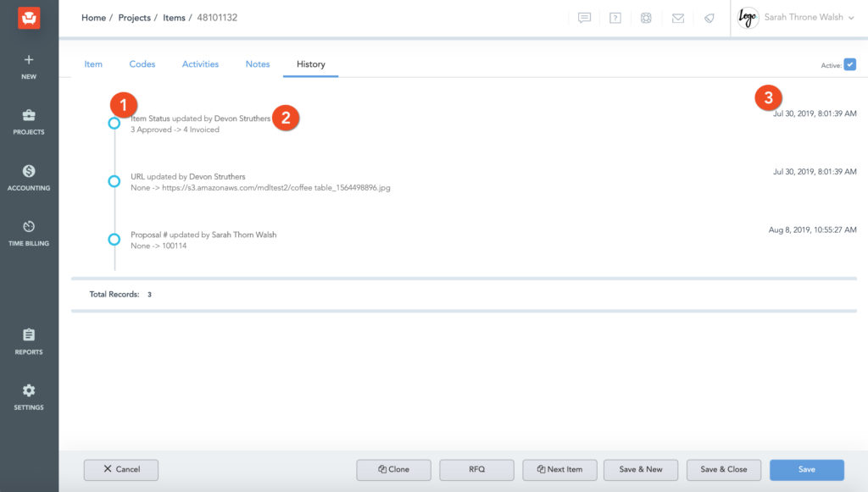Open Settings gear in the sidebar
The image size is (868, 492).
(x=29, y=396)
